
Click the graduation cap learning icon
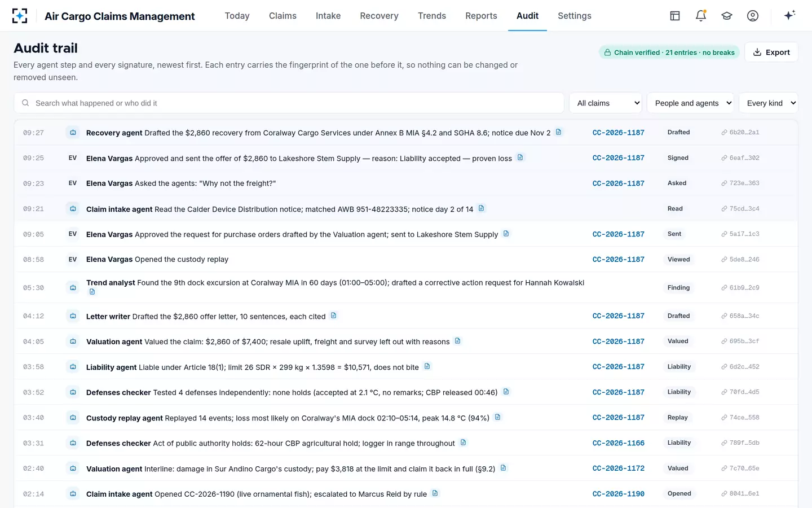(727, 16)
